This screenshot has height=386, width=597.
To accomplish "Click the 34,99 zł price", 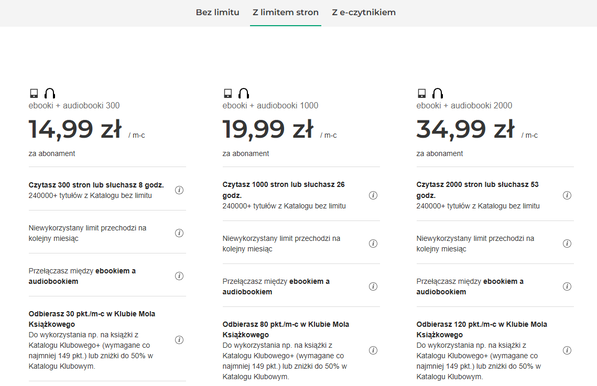I will click(x=465, y=129).
